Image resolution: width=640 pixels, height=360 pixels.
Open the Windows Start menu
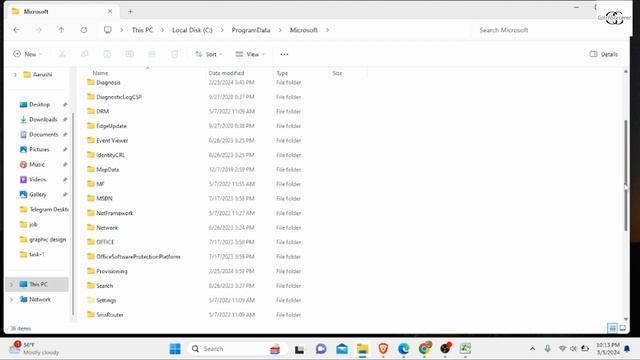pyautogui.click(x=175, y=349)
